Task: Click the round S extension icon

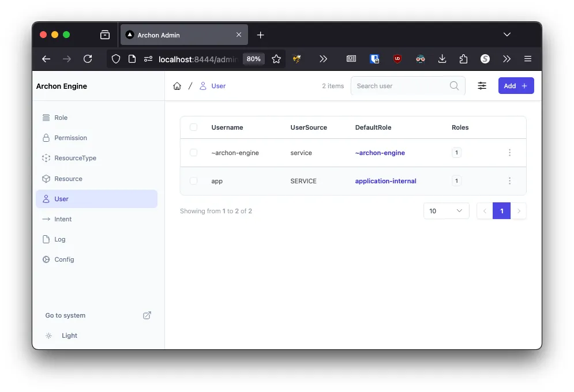Action: (485, 58)
